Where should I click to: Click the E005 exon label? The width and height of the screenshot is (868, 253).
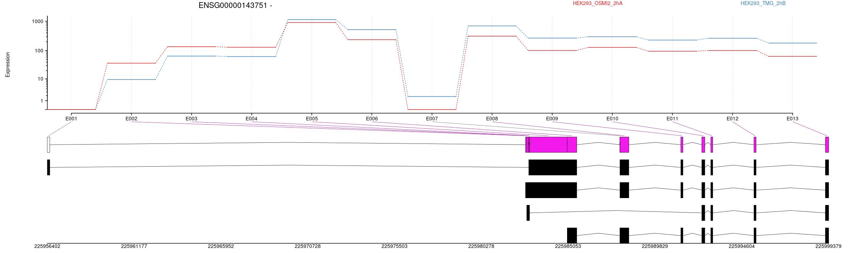tap(312, 119)
